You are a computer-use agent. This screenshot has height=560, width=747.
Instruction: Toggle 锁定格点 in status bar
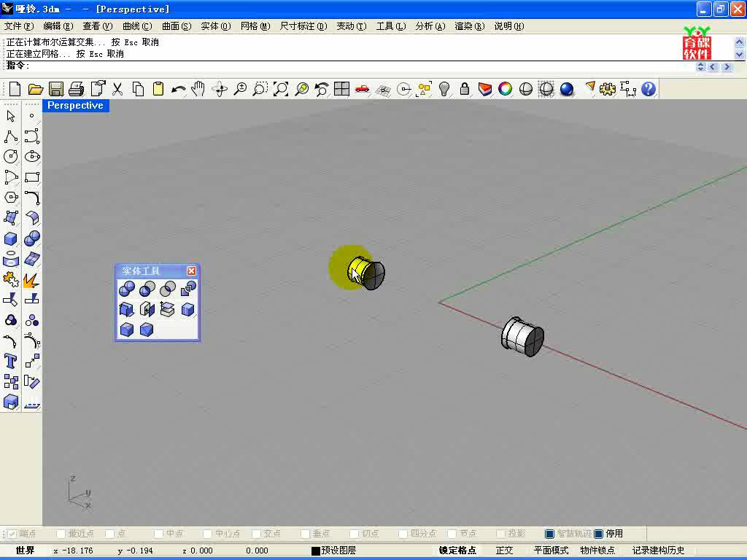[457, 551]
